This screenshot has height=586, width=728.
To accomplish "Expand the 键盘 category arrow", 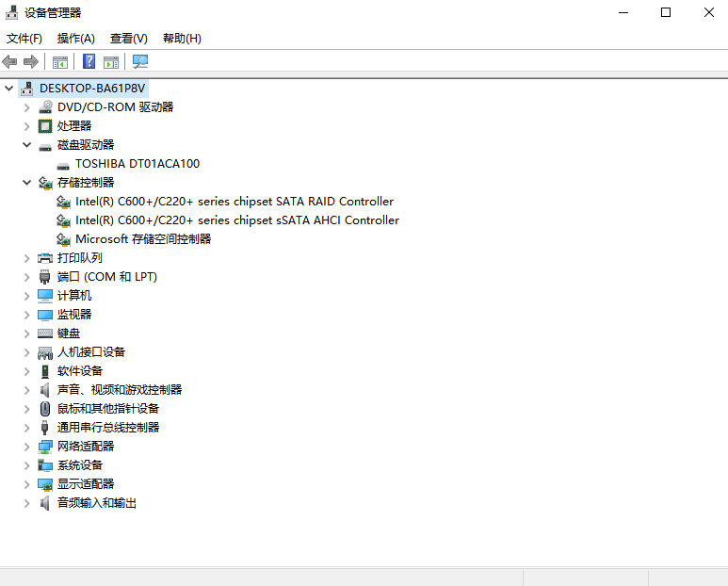I will pyautogui.click(x=27, y=334).
